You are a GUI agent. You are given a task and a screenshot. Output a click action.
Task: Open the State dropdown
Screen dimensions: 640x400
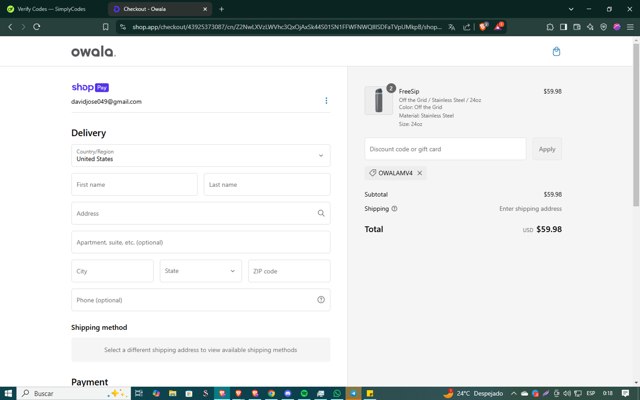pos(200,271)
